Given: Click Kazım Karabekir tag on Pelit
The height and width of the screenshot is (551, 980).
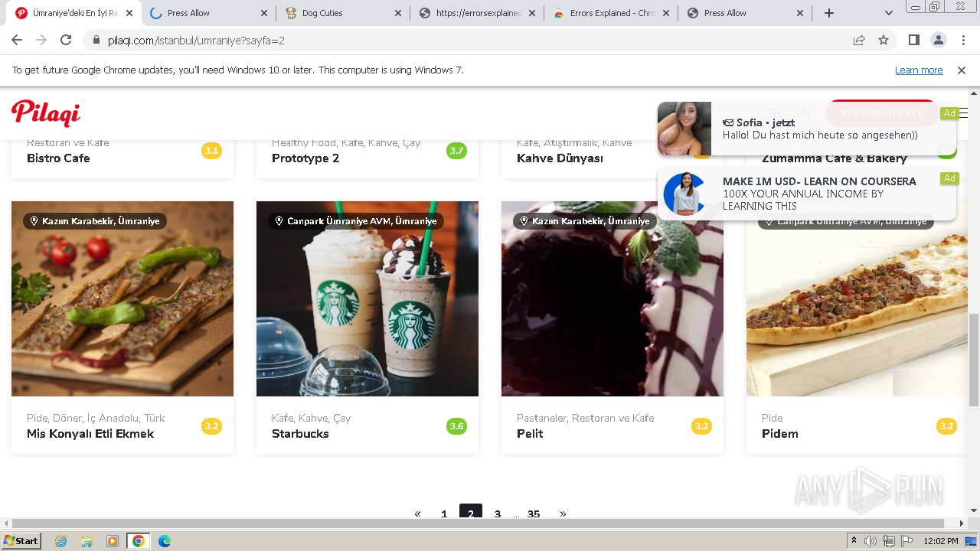Looking at the screenshot, I should (x=585, y=221).
